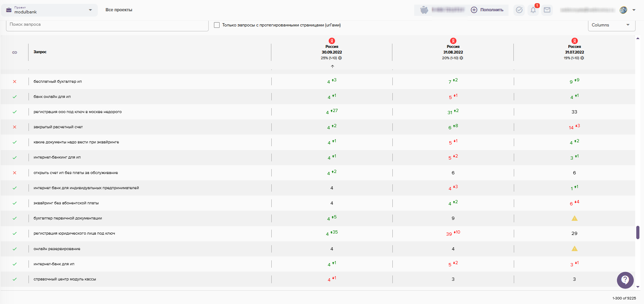Click the Пополнить button
The height and width of the screenshot is (304, 644).
[x=488, y=10]
